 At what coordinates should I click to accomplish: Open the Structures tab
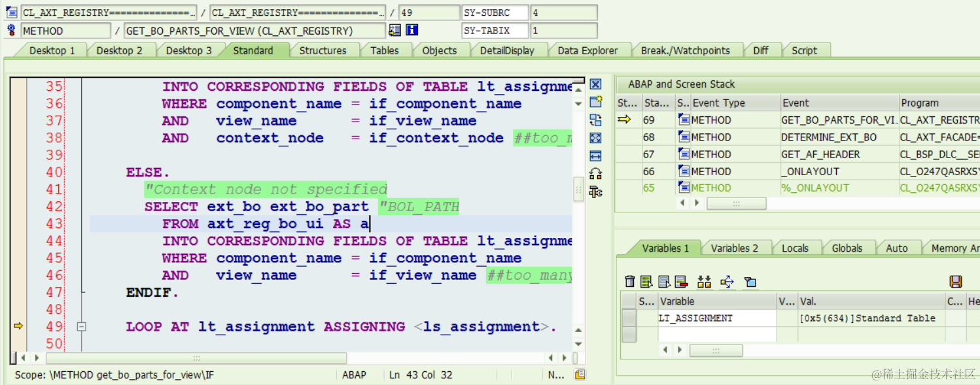coord(323,50)
